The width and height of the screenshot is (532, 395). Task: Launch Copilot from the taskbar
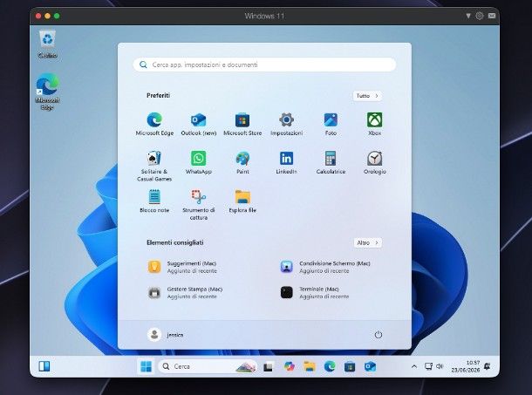(289, 366)
